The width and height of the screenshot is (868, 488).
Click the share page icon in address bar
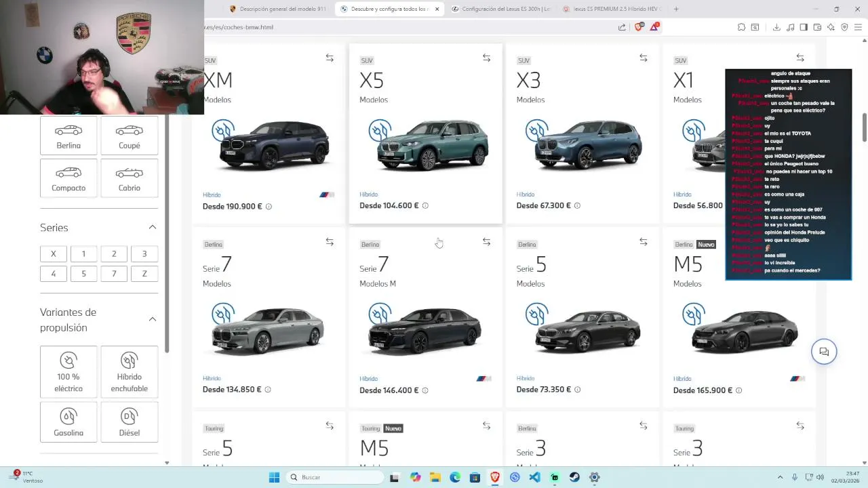[622, 27]
